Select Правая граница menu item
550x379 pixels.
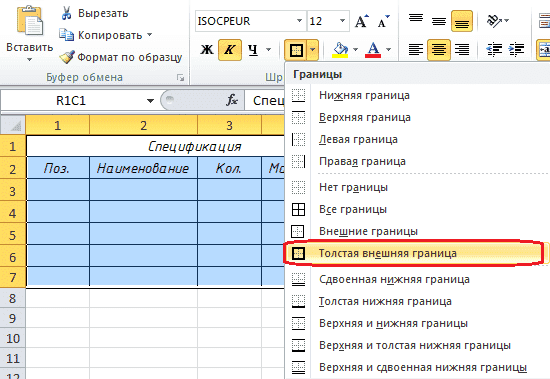(x=417, y=161)
